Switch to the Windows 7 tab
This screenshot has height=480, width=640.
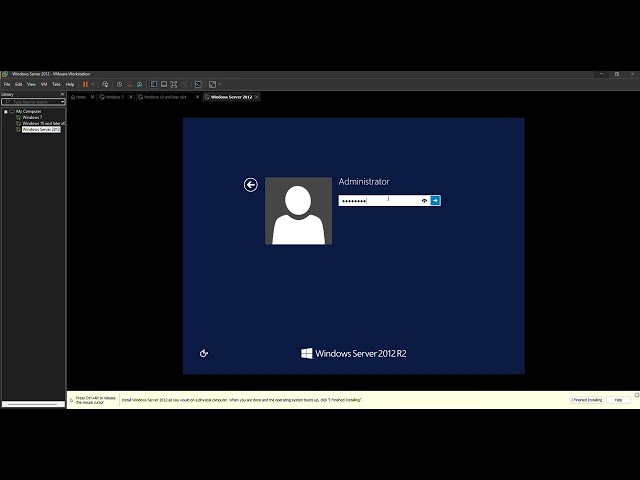[112, 97]
